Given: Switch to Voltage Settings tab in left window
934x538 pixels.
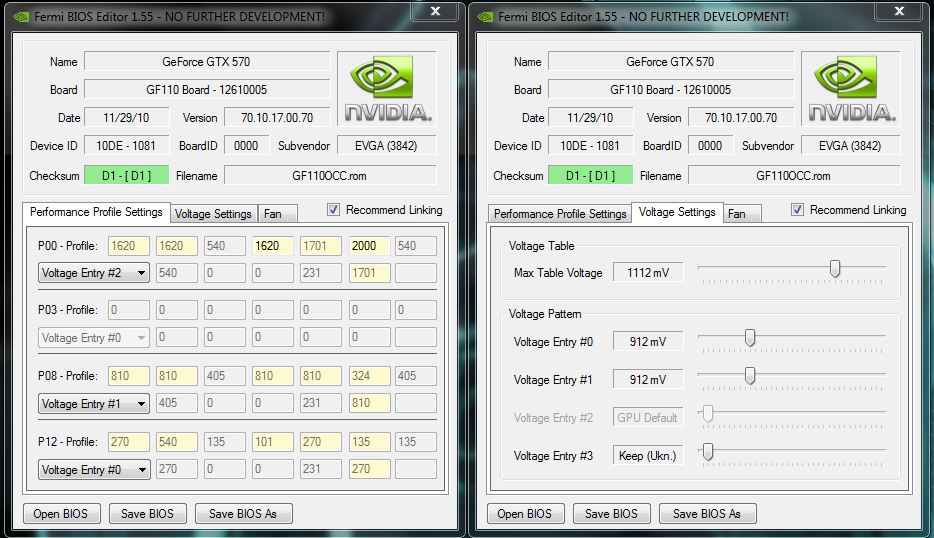Looking at the screenshot, I should [x=213, y=214].
